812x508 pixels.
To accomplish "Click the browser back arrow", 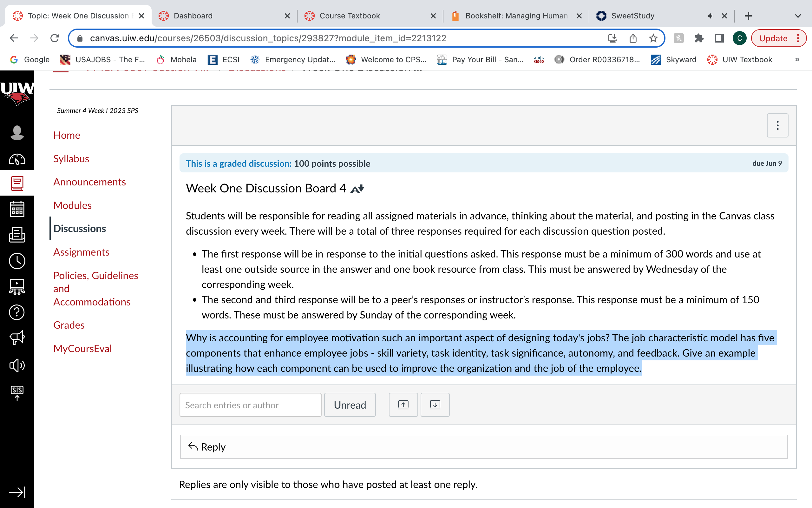I will tap(14, 38).
